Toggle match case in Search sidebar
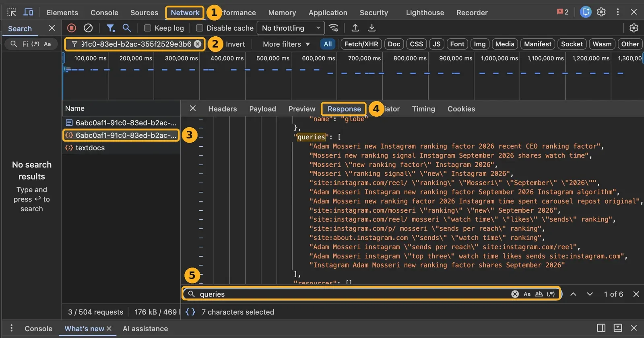This screenshot has height=338, width=644. point(47,44)
